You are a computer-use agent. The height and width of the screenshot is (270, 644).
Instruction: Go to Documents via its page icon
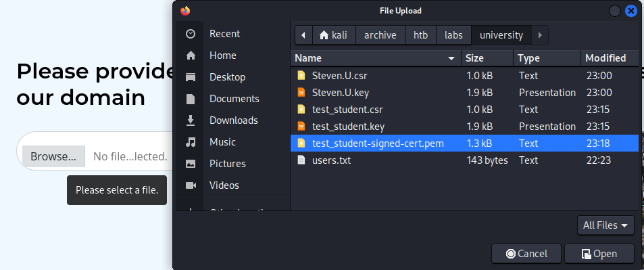191,99
